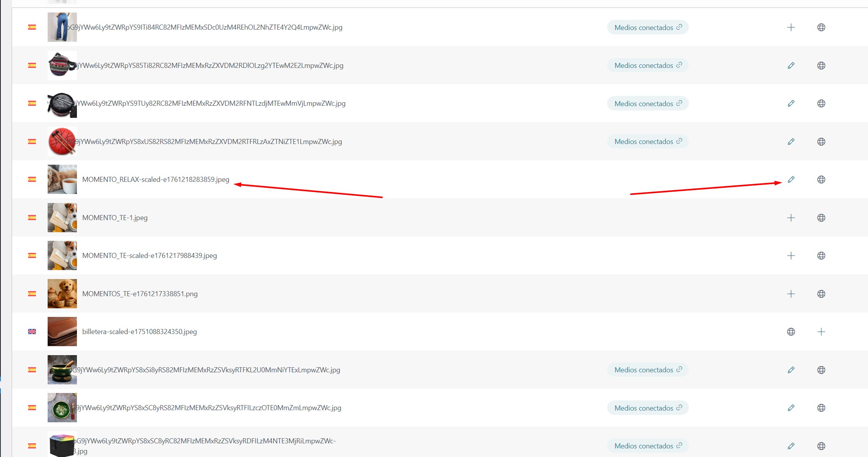Viewport: 868px width, 457px height.
Task: Add translation via plus icon for billetera-scaled row
Action: click(x=821, y=332)
